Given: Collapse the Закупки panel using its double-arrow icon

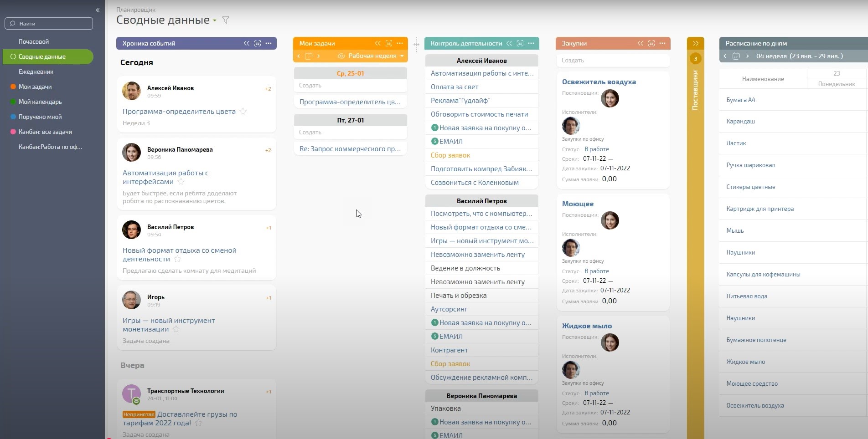Looking at the screenshot, I should [641, 43].
